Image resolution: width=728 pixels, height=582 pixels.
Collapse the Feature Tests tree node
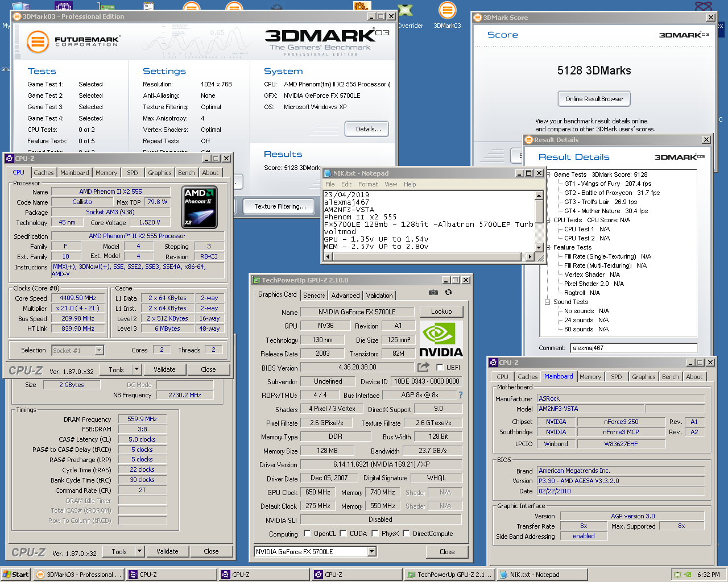[548, 247]
